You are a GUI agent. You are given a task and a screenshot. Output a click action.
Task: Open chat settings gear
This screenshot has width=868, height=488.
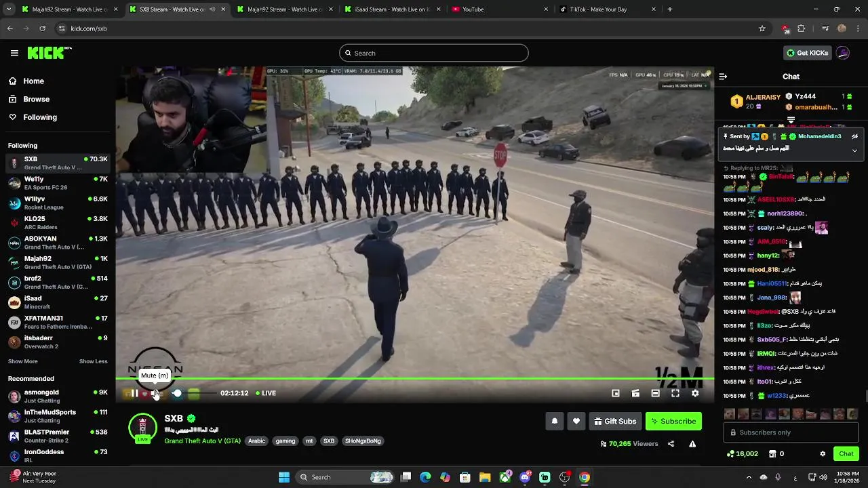[823, 454]
